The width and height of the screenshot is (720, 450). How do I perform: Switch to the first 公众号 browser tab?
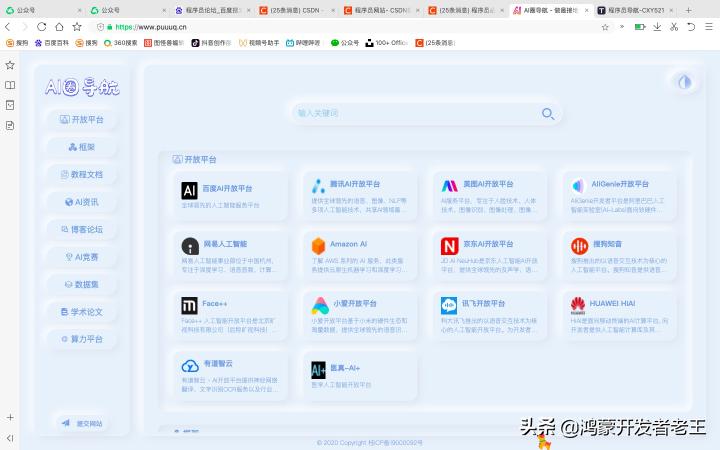click(44, 10)
